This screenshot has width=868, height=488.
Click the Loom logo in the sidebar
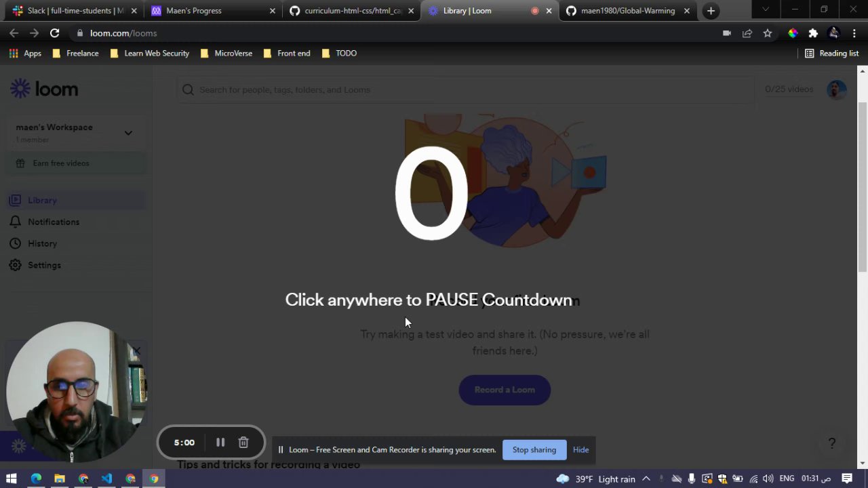[x=44, y=89]
